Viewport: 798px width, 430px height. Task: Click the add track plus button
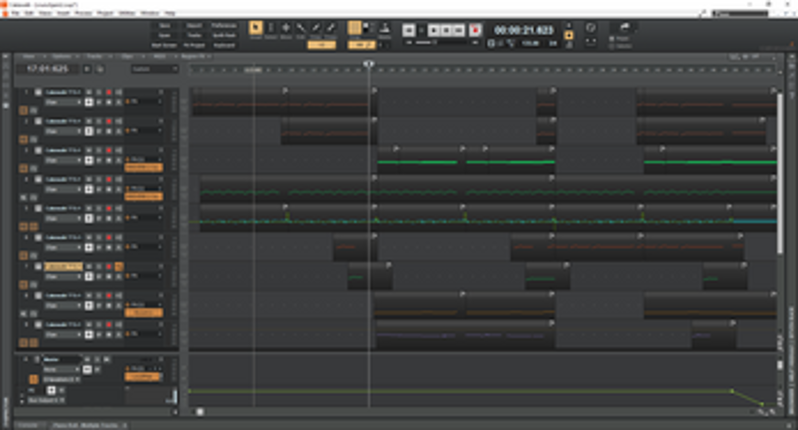(x=87, y=69)
